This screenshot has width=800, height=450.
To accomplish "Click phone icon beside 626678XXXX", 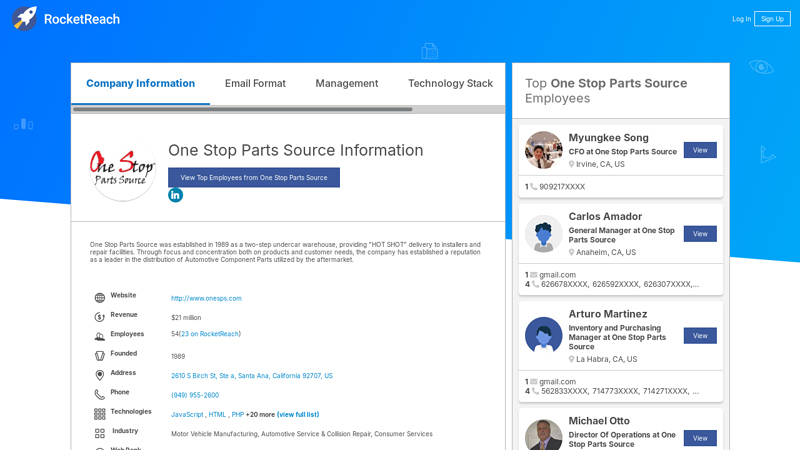I will [x=535, y=284].
